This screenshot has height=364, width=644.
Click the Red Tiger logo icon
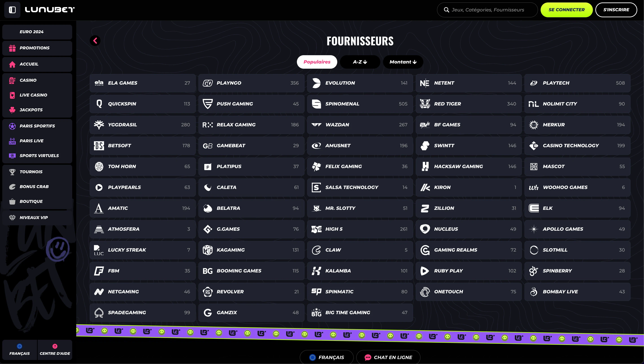point(425,104)
